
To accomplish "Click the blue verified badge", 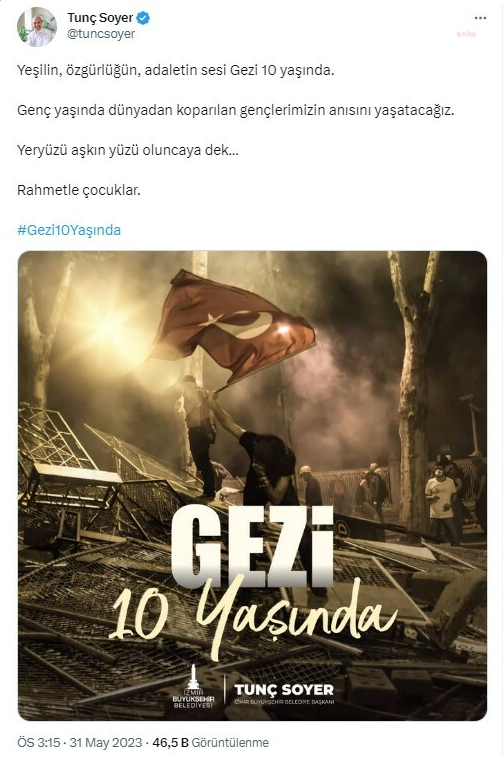I will 143,18.
